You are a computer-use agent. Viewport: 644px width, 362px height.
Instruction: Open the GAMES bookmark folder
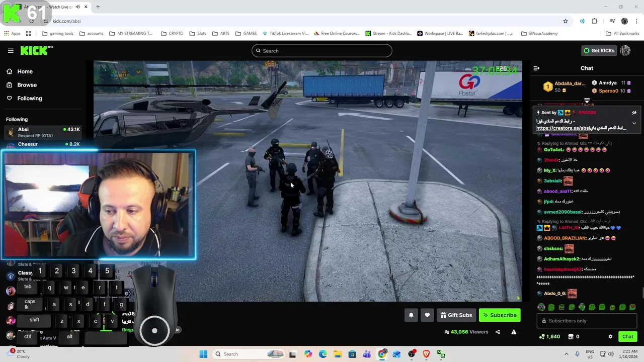point(246,34)
